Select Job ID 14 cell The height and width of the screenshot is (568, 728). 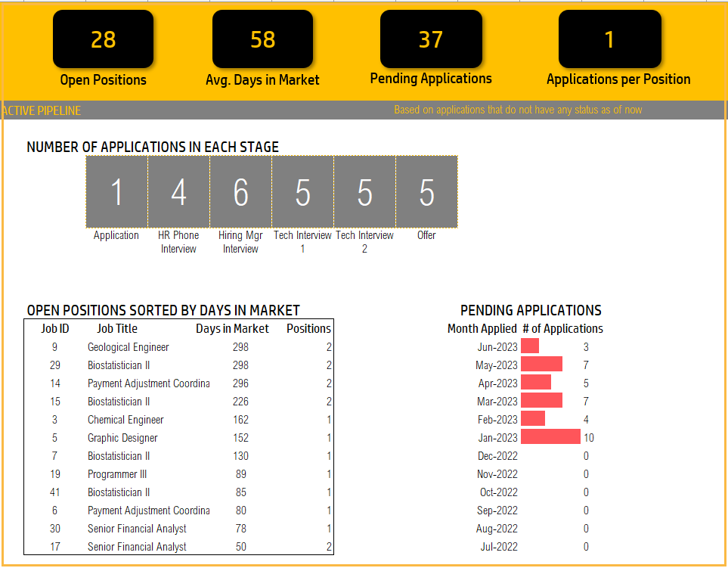[x=54, y=383]
